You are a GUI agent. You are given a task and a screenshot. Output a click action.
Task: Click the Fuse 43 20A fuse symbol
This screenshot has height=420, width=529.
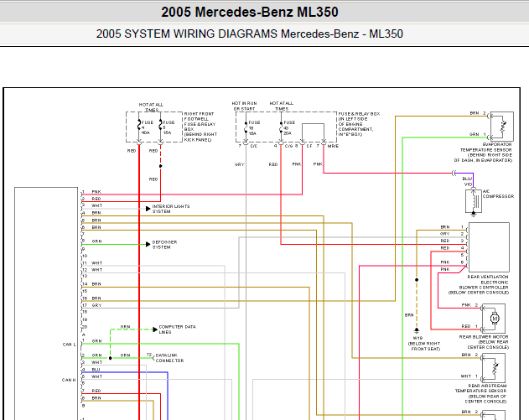point(281,127)
